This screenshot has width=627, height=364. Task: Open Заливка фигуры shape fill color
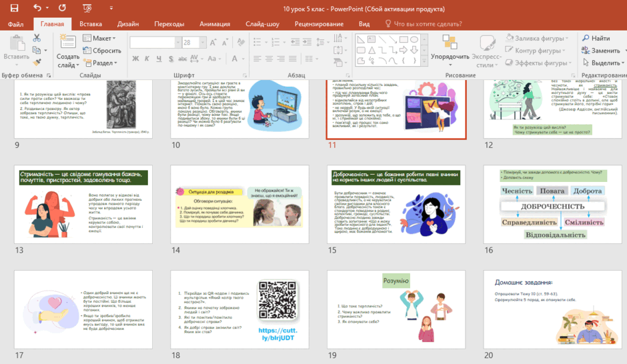tap(537, 39)
